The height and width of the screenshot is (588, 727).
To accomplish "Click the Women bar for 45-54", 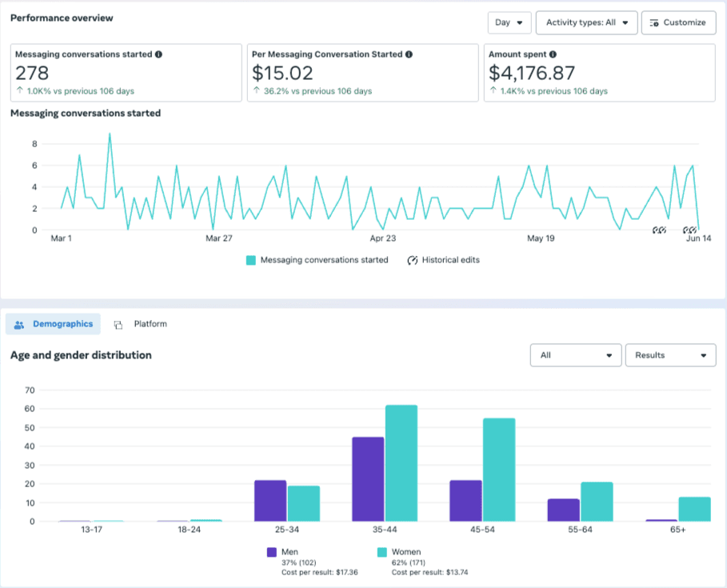I will pyautogui.click(x=499, y=470).
